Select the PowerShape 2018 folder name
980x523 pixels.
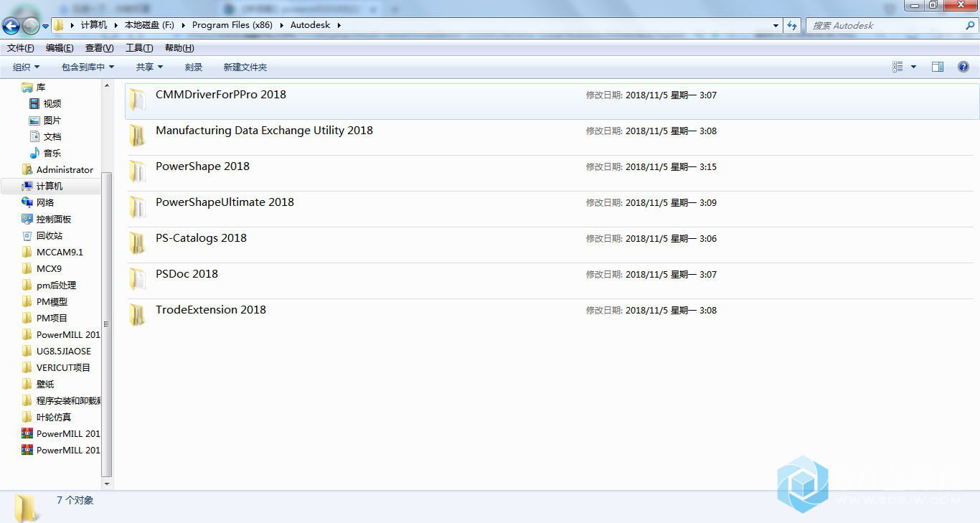click(203, 166)
